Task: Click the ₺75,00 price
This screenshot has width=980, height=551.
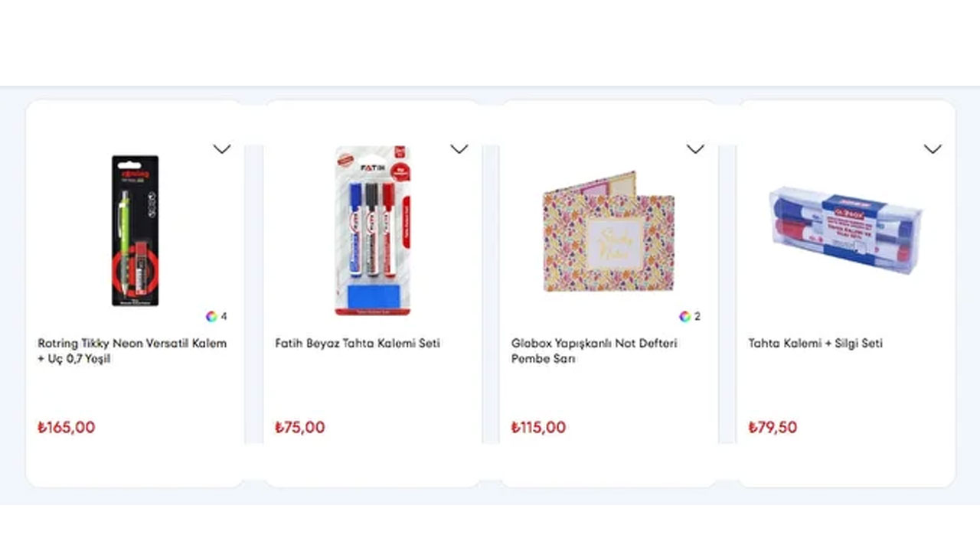Action: (x=300, y=427)
